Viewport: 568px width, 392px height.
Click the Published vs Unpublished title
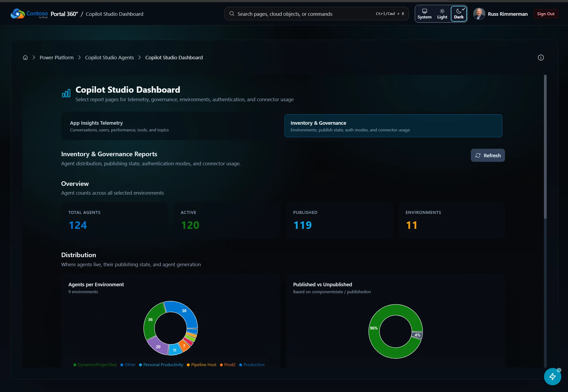(x=322, y=285)
